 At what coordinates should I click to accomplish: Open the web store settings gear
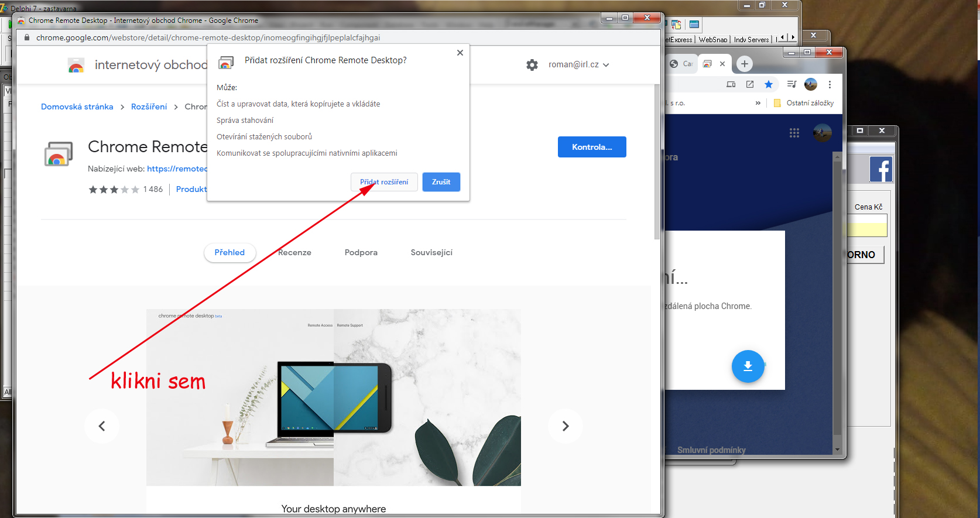(x=532, y=65)
